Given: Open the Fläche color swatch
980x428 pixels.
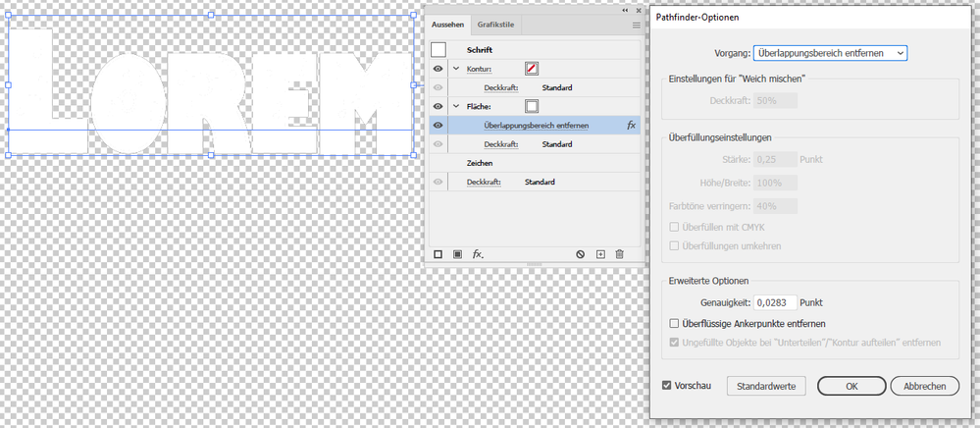Looking at the screenshot, I should [532, 106].
